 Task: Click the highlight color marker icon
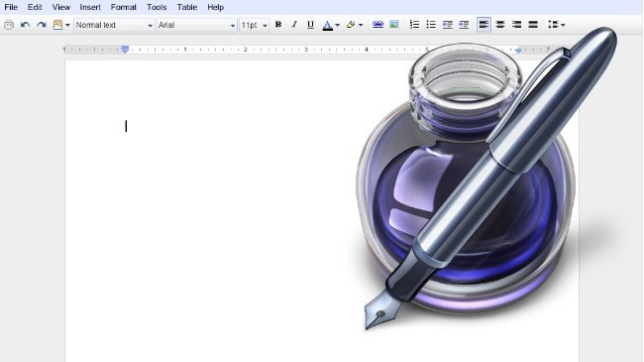[351, 25]
